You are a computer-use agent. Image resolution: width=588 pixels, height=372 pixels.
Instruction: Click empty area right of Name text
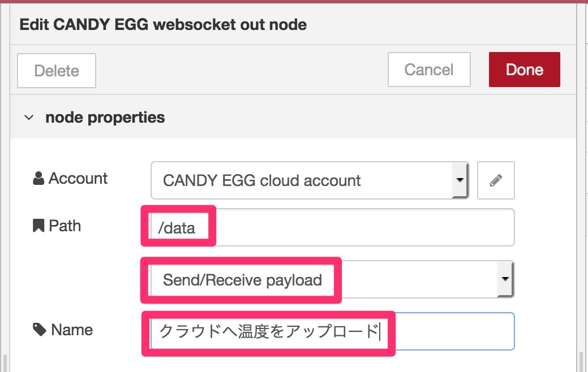454,331
